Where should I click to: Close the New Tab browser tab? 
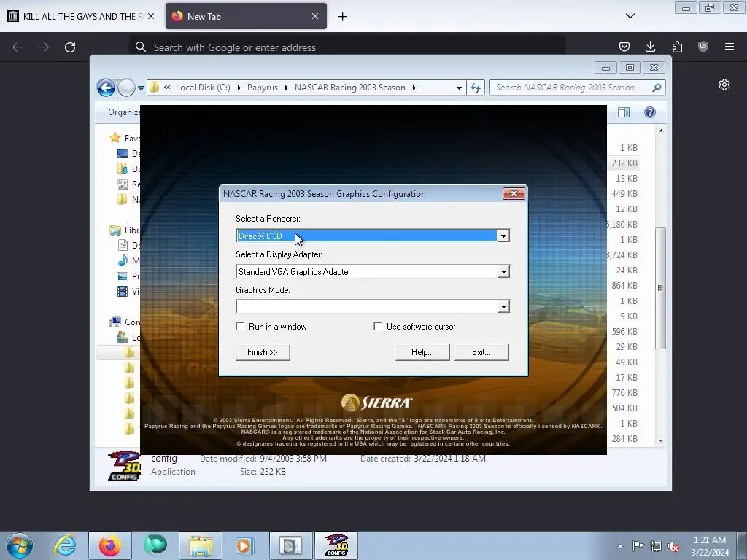[x=315, y=16]
